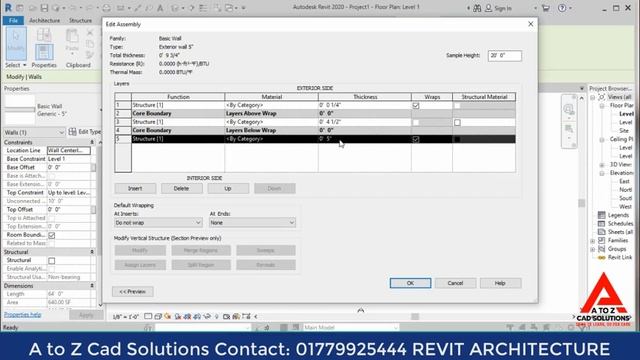
Task: Click the Detail Level icon in view control bar
Action: tap(148, 316)
